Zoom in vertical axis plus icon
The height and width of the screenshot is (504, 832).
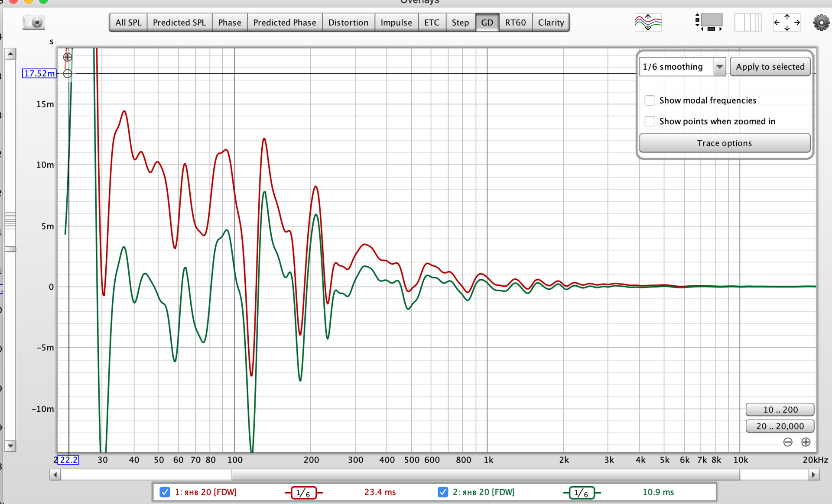67,57
